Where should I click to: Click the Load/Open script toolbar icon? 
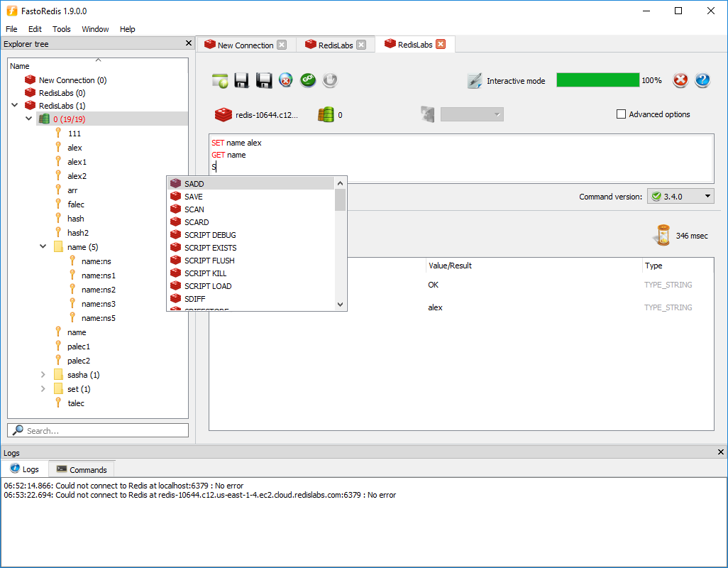pos(220,80)
